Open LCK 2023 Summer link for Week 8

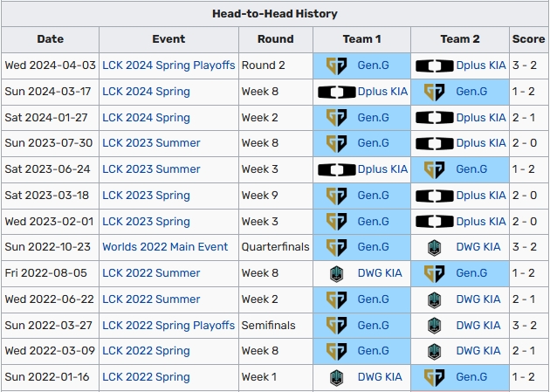tap(151, 143)
